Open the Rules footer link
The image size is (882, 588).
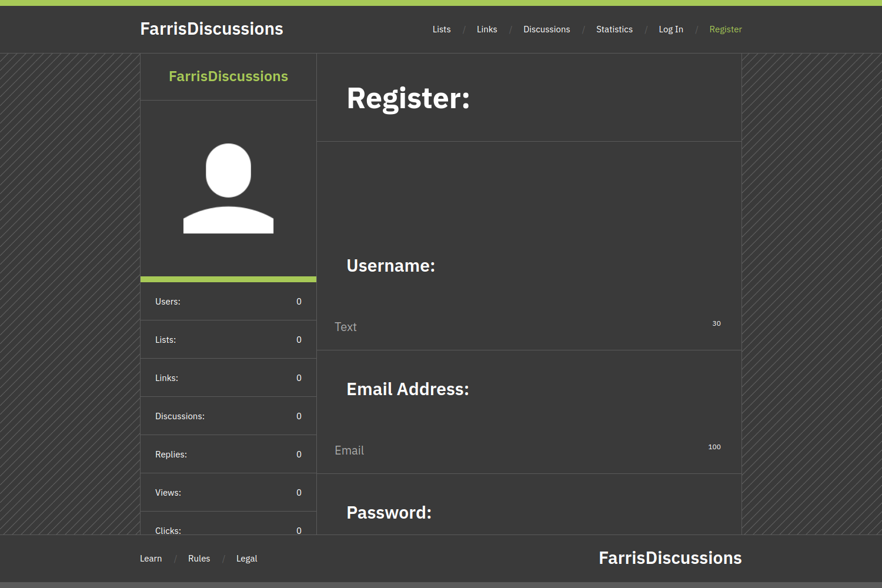point(199,559)
